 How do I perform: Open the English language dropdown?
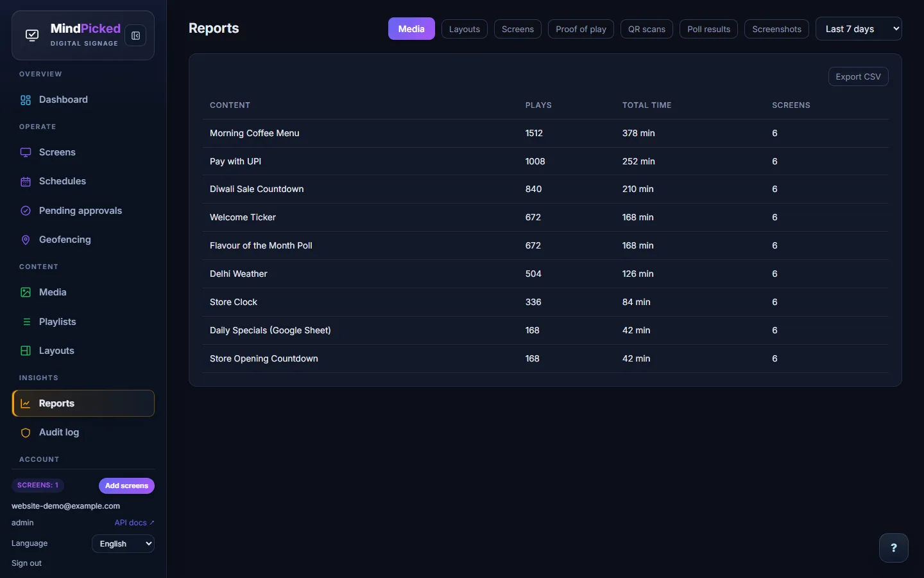coord(123,544)
